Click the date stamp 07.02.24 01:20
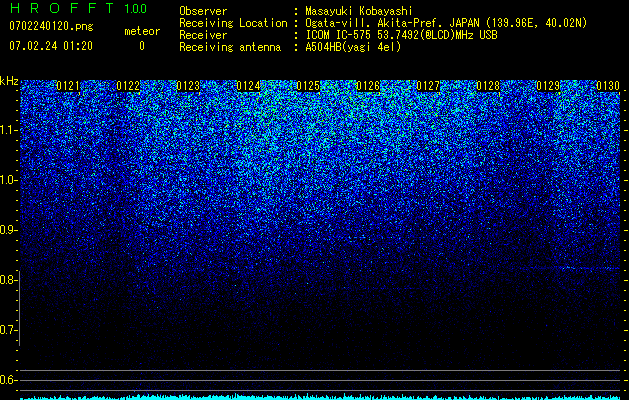 51,46
